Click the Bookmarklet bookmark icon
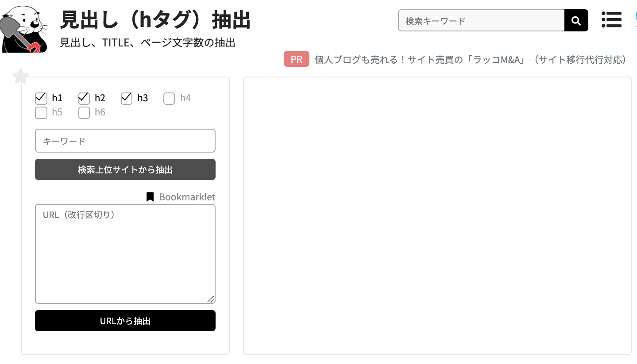 point(150,197)
